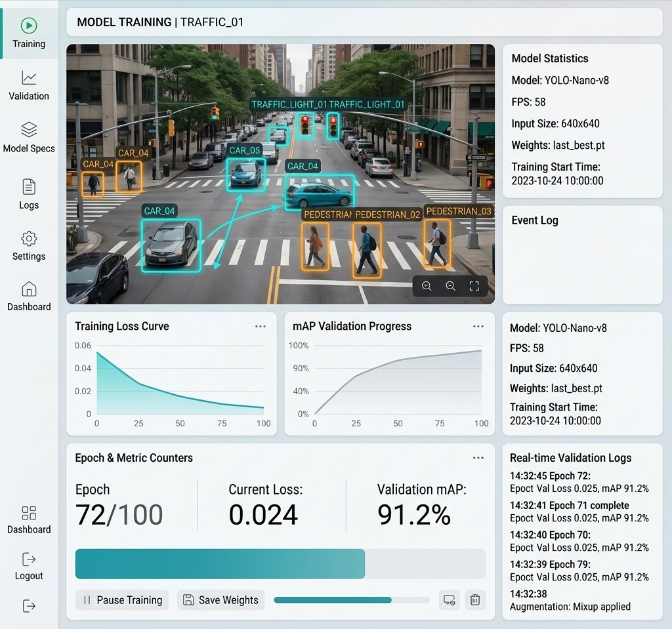Zoom in on the detection preview
This screenshot has height=629, width=672.
click(x=427, y=286)
